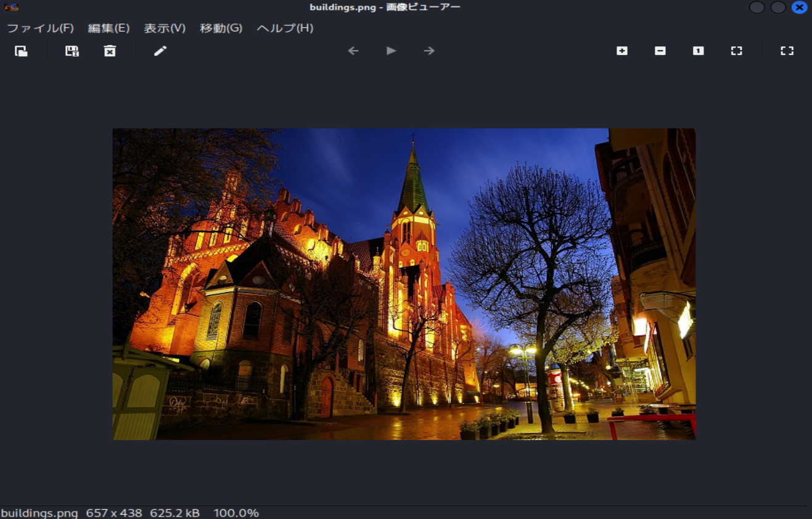Open the ファイル(F) menu
812x519 pixels.
point(40,28)
